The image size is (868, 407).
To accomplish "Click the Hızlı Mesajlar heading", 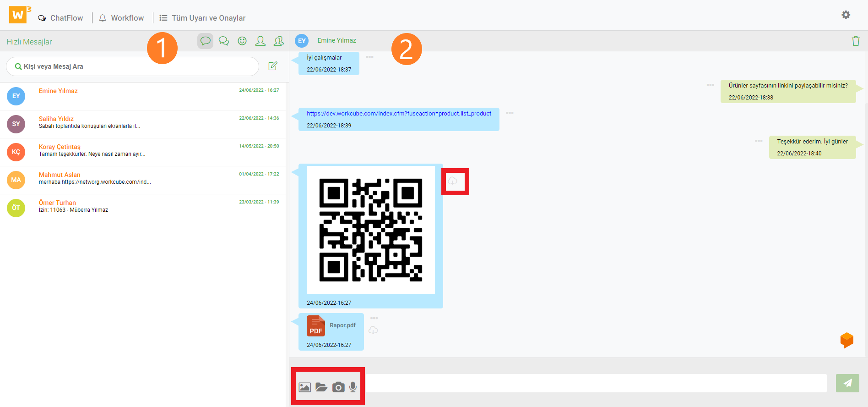I will pyautogui.click(x=29, y=42).
